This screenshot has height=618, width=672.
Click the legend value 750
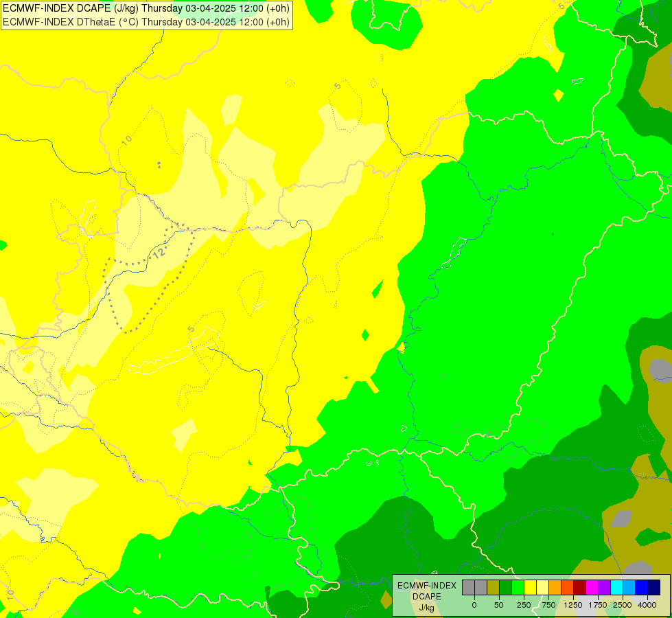click(x=548, y=605)
